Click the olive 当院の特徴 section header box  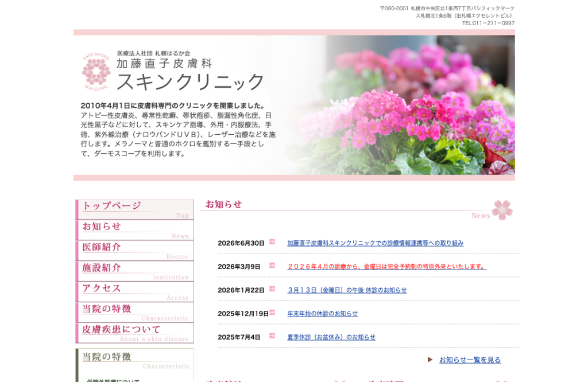[x=135, y=360]
